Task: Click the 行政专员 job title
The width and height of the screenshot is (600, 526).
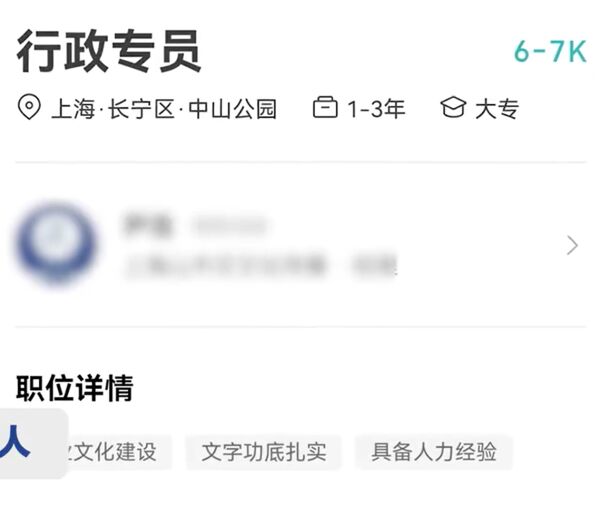Action: click(109, 51)
